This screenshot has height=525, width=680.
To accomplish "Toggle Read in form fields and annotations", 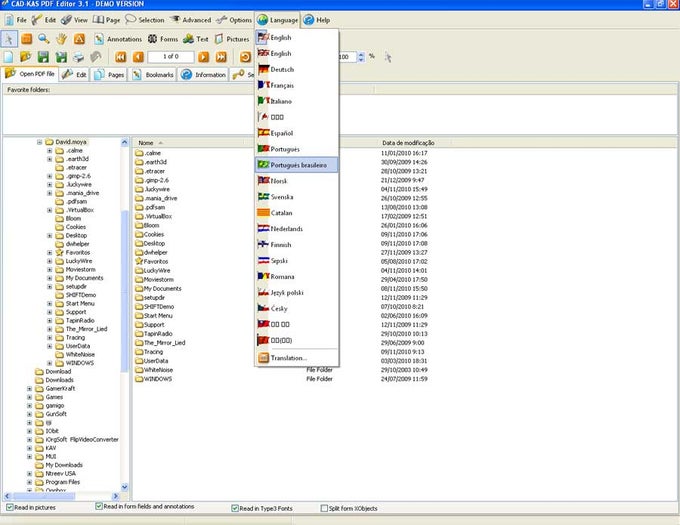I will coord(99,506).
